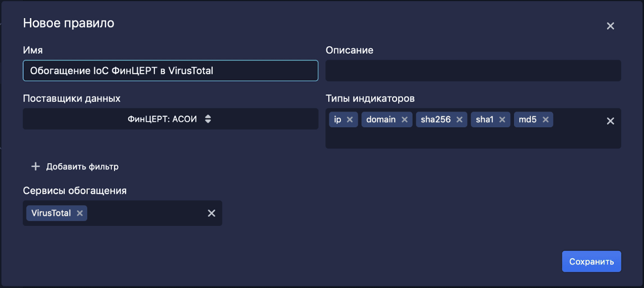Click the Сохранить button

tap(591, 261)
